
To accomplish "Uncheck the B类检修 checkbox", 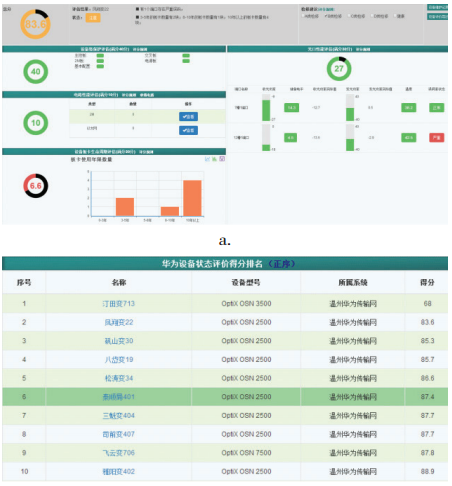I will 326,16.
